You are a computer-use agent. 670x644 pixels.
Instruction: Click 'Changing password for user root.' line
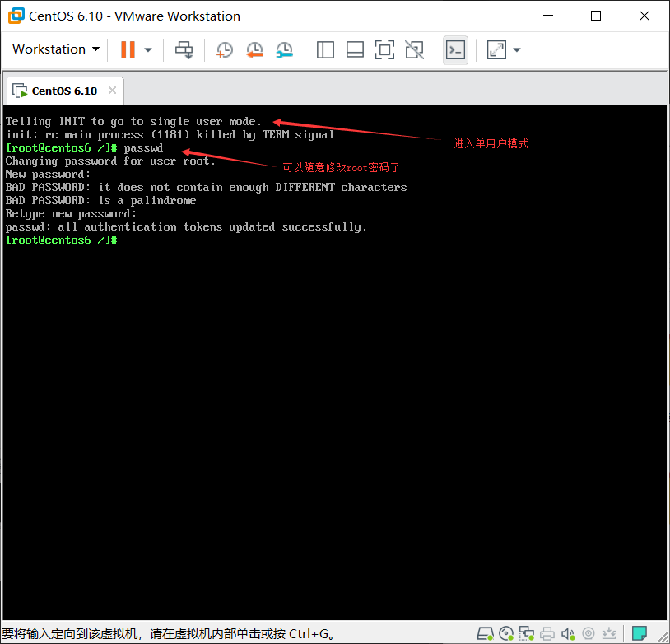coord(110,161)
